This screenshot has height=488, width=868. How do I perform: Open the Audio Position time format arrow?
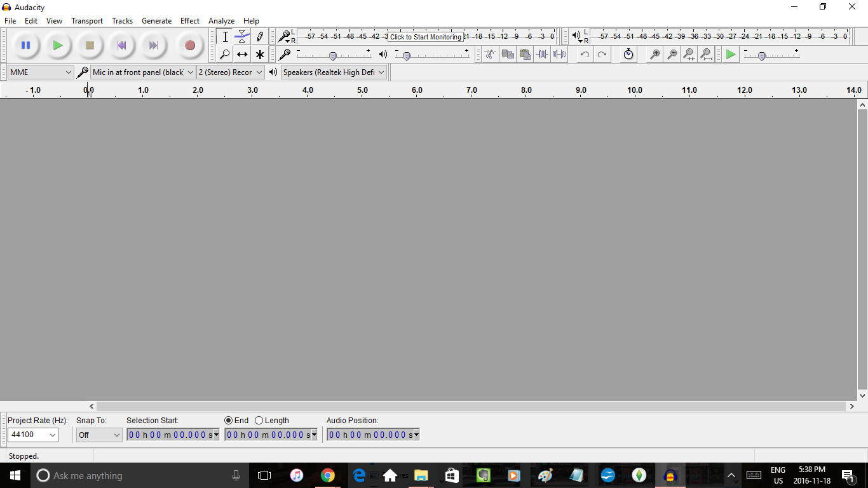point(416,435)
